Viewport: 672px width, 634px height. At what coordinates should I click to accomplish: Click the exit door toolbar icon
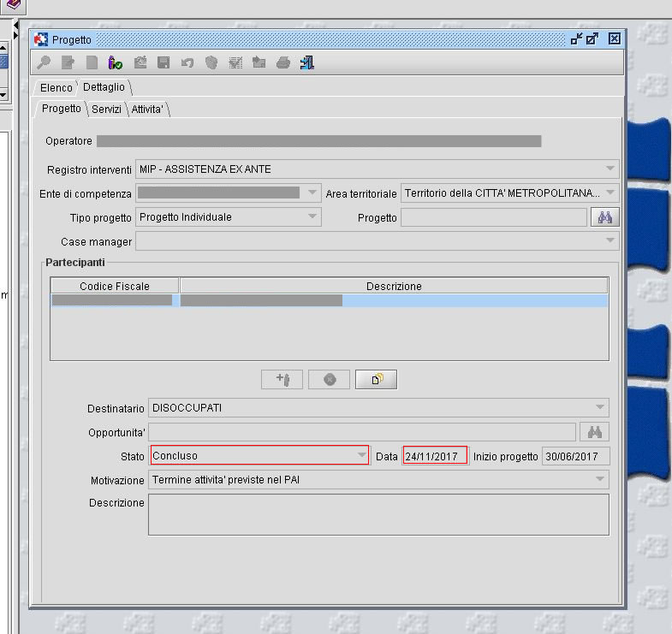pos(307,63)
